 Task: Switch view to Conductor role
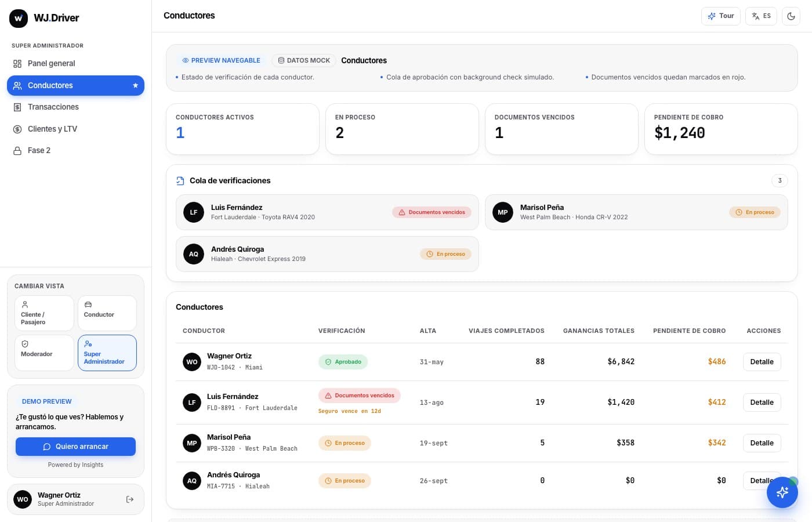click(x=107, y=313)
